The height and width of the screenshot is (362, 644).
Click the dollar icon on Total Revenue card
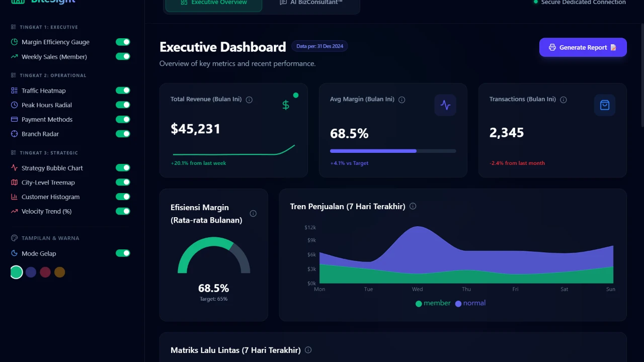click(286, 105)
